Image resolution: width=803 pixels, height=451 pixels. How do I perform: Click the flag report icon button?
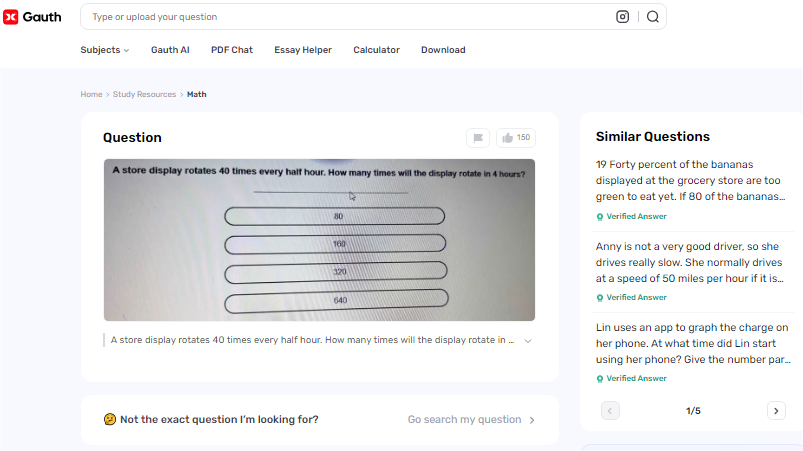[478, 138]
